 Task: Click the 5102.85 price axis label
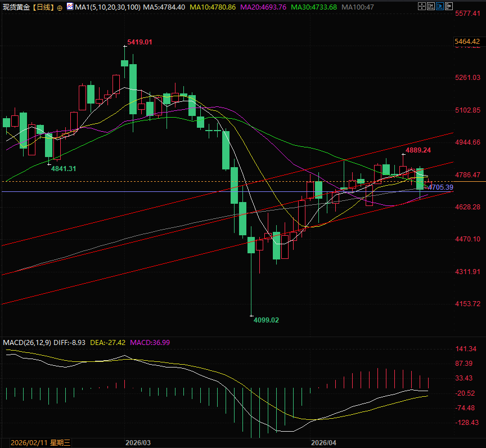tap(467, 110)
